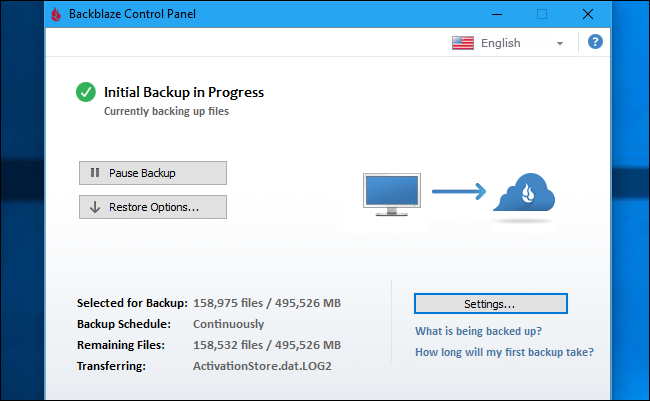Expand language list using dropdown arrow
Image resolution: width=650 pixels, height=401 pixels.
pyautogui.click(x=560, y=44)
